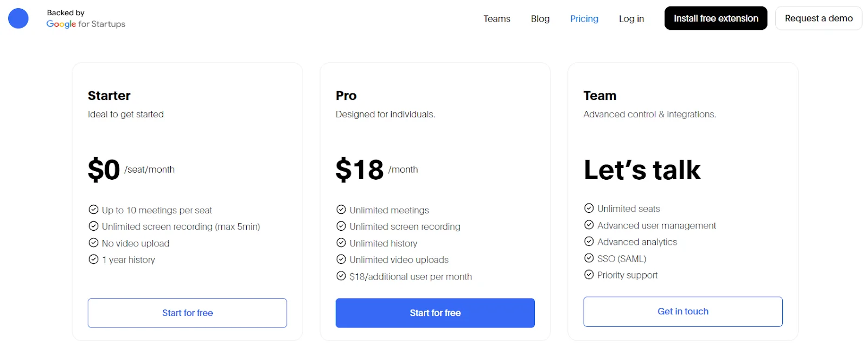
Task: Start for free on Starter plan
Action: [x=187, y=313]
